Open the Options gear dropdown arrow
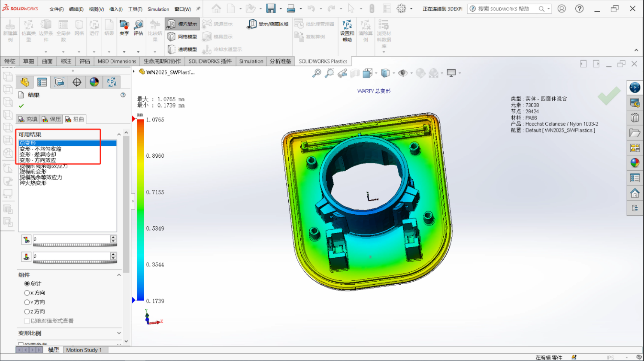This screenshot has height=361, width=644. click(411, 9)
